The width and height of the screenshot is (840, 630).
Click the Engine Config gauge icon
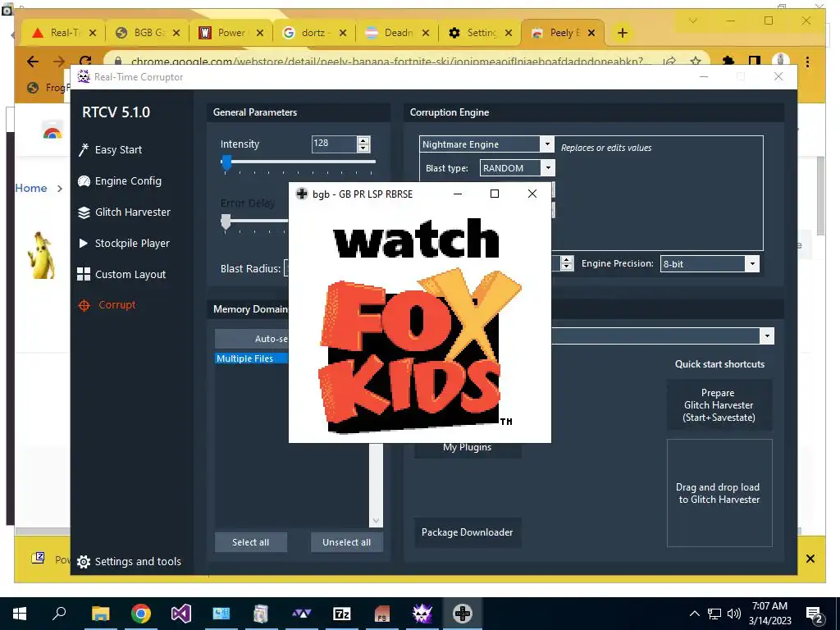84,181
